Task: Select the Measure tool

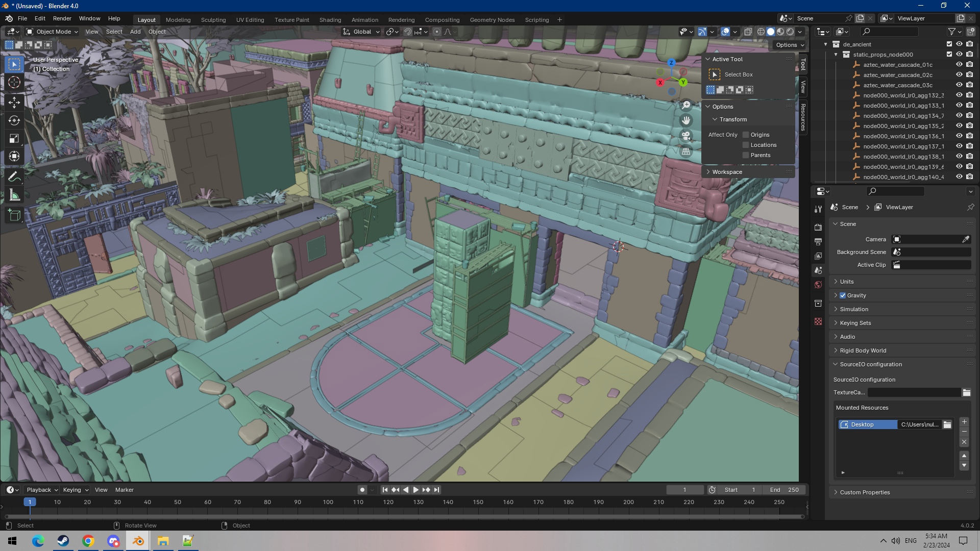Action: click(14, 195)
